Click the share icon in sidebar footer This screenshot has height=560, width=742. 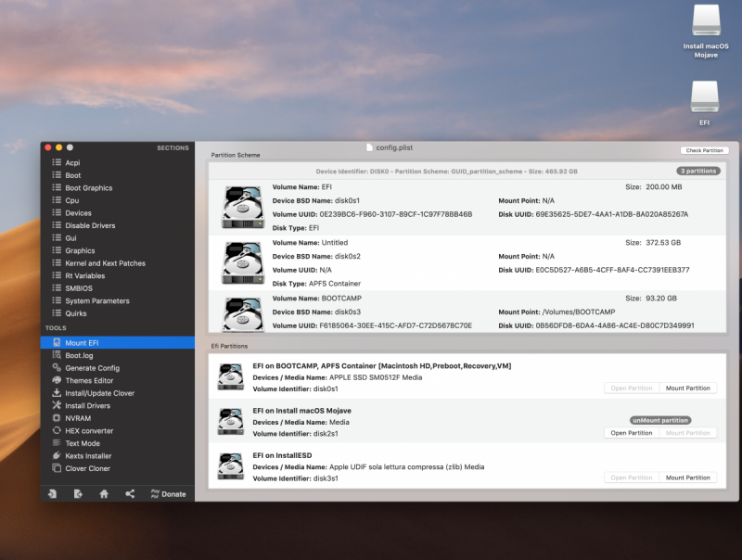coord(130,494)
